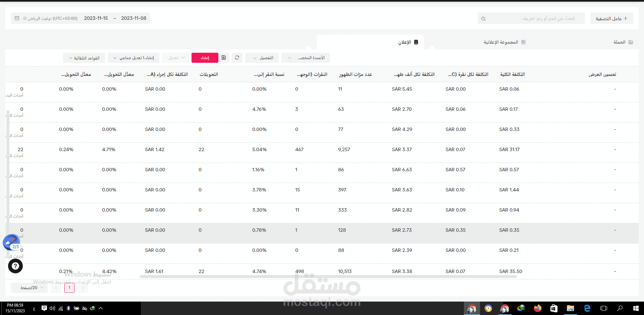
Task: Go to page 1 in pagination
Action: point(69,288)
